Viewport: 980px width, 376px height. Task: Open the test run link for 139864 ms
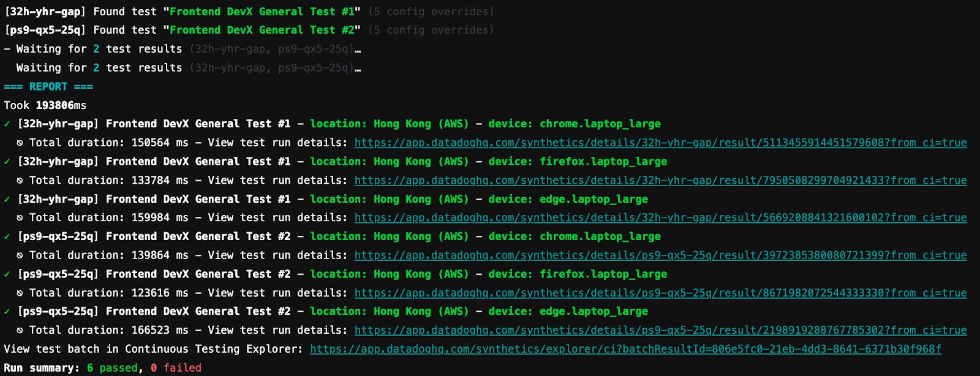(660, 255)
